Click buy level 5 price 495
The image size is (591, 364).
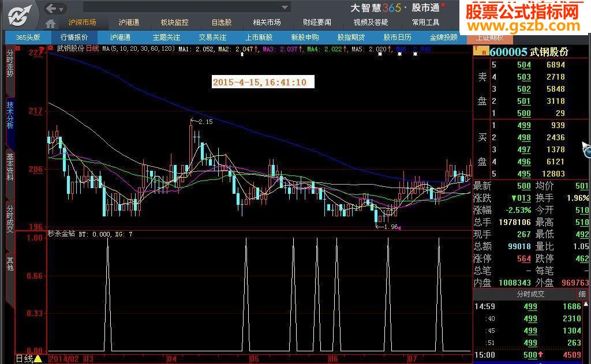pos(524,174)
